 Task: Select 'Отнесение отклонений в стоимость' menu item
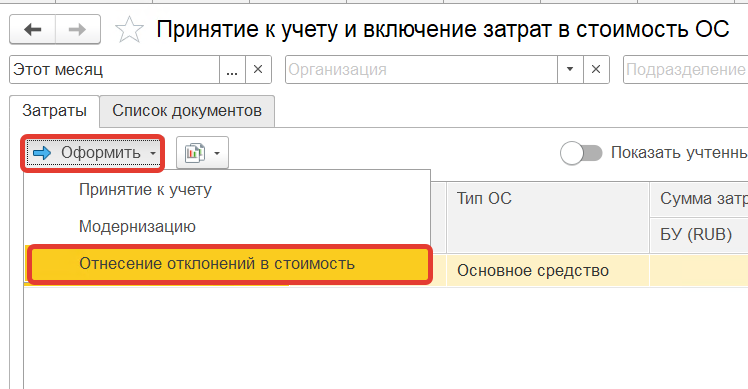pos(230,264)
